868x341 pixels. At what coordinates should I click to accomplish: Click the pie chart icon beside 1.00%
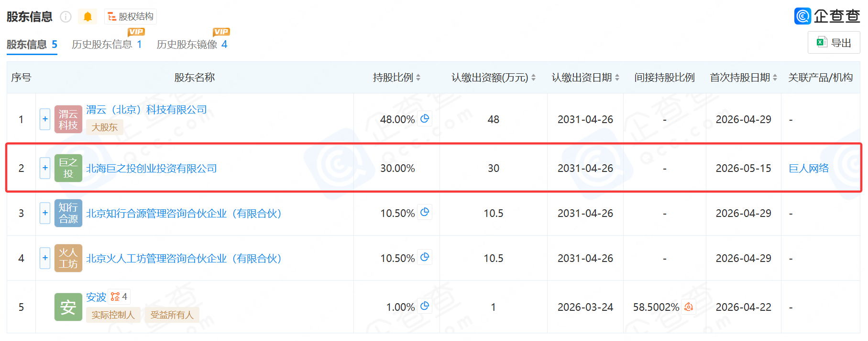[425, 306]
